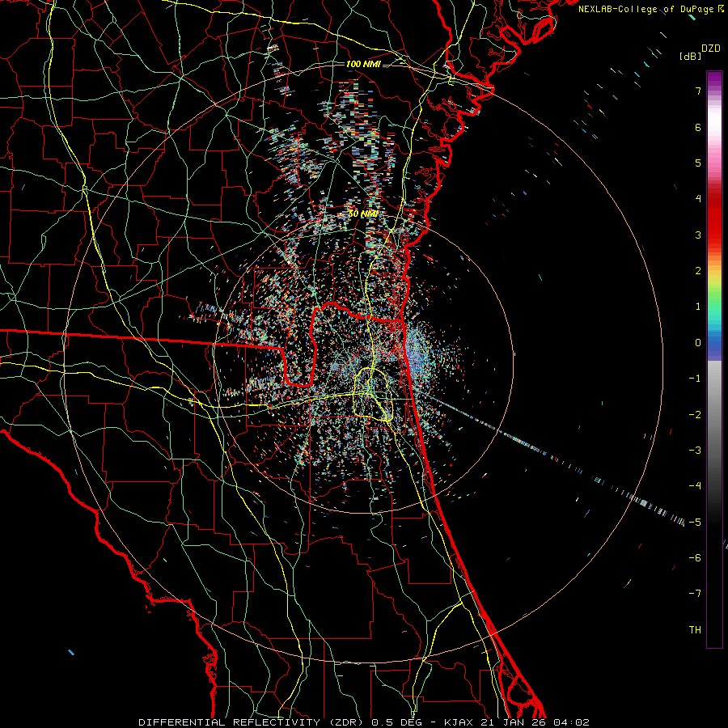Click the NEXLAB-College of DuPage label

pyautogui.click(x=645, y=9)
